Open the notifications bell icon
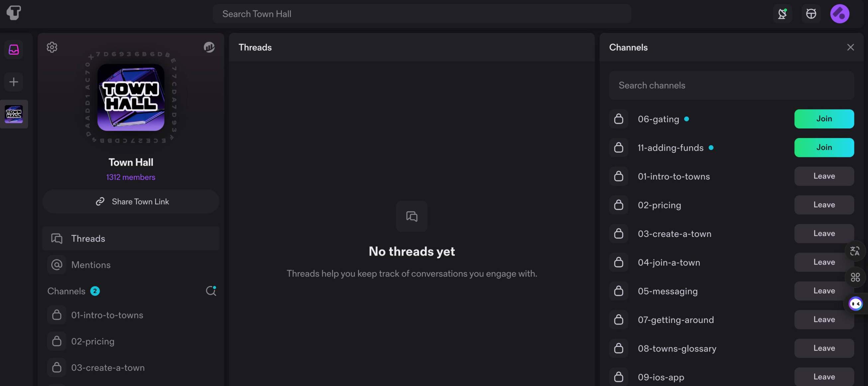Image resolution: width=868 pixels, height=386 pixels. pos(783,13)
